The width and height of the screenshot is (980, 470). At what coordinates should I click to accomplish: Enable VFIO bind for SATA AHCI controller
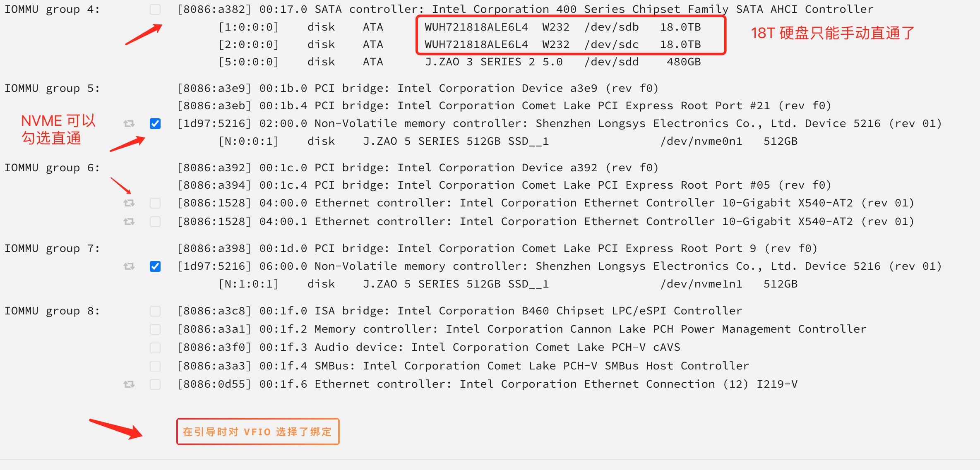pos(155,9)
